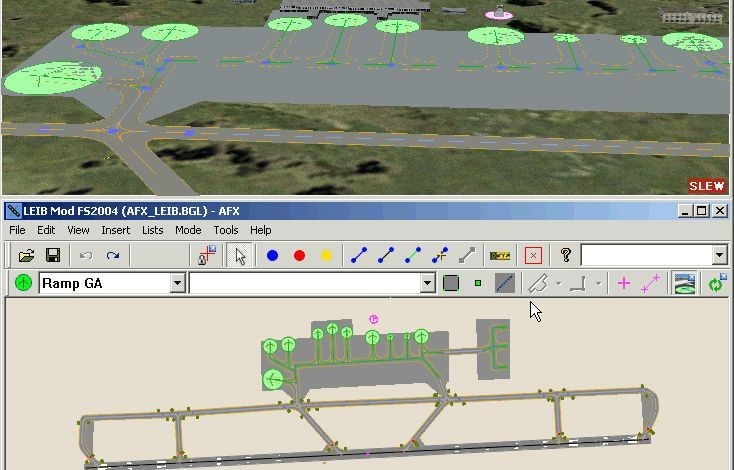734x470 pixels.
Task: Click the lock background image icon
Action: coord(207,256)
